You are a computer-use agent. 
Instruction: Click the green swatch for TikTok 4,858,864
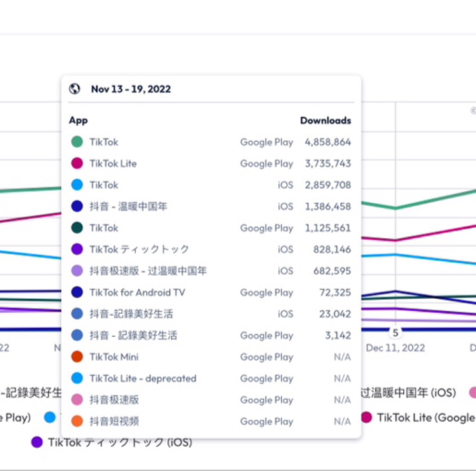click(77, 142)
